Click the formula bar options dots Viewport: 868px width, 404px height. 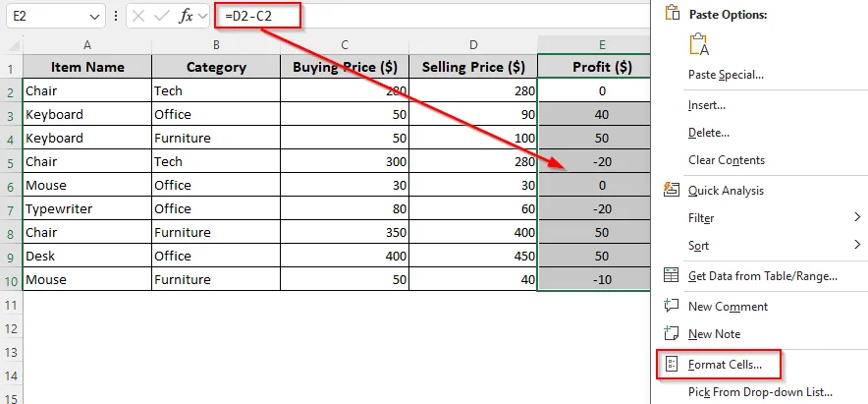116,16
